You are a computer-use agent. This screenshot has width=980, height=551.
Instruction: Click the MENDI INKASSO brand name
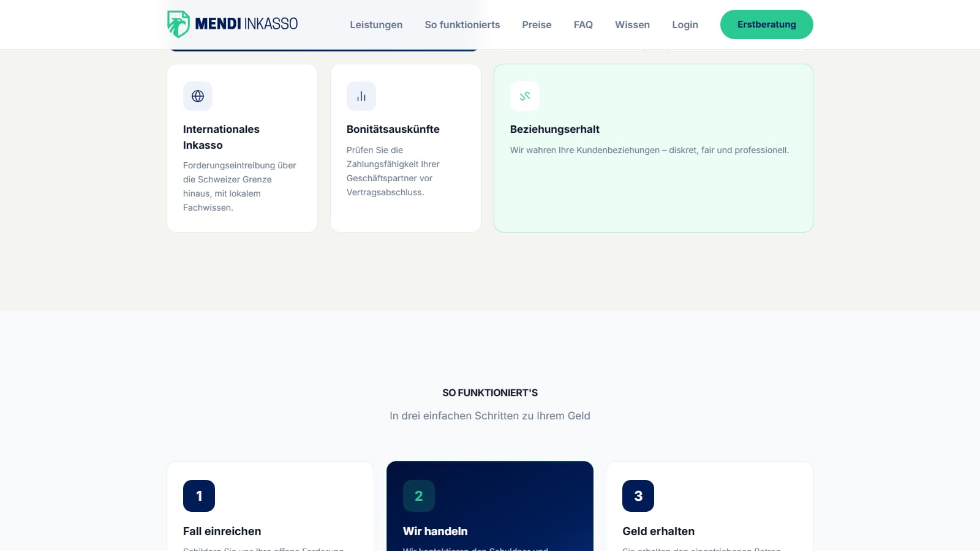point(246,24)
